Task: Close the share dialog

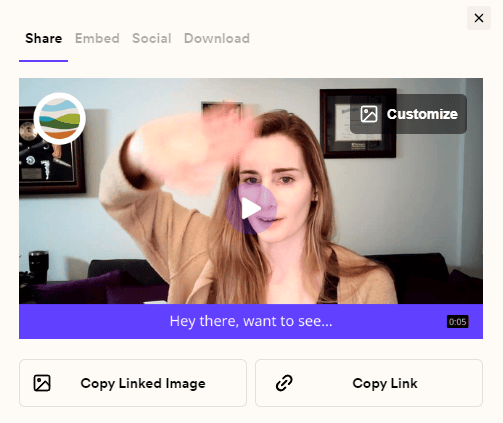Action: 479,18
